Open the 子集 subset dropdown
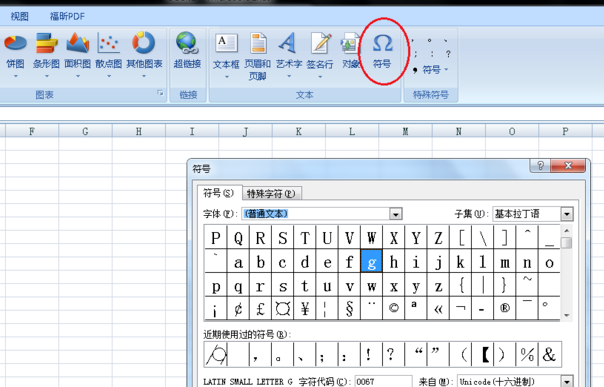The height and width of the screenshot is (387, 604). 566,214
